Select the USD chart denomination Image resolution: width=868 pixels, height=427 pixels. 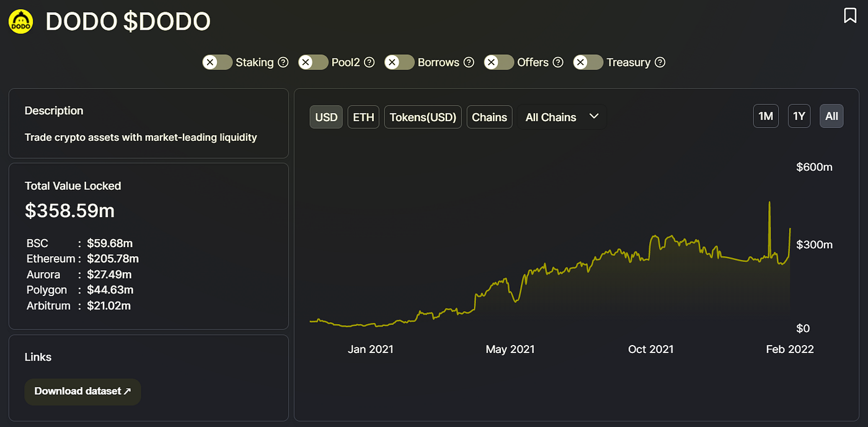pyautogui.click(x=326, y=117)
